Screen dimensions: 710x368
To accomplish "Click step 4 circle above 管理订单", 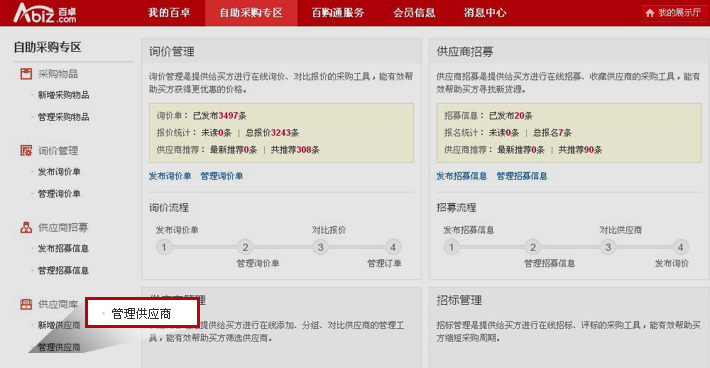I will pyautogui.click(x=393, y=247).
